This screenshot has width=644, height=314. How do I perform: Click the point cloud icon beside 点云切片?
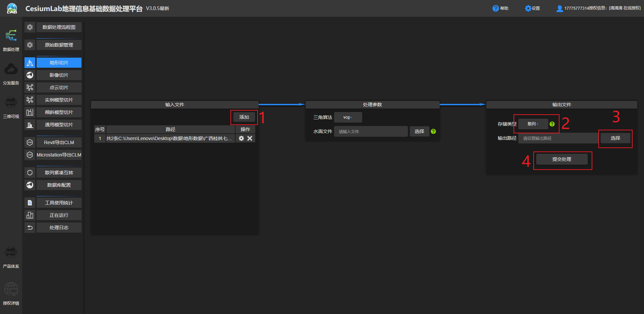coord(30,87)
